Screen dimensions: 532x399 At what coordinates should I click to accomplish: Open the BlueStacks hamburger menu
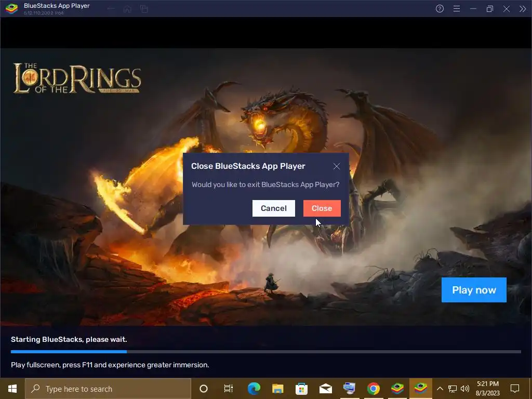click(456, 9)
